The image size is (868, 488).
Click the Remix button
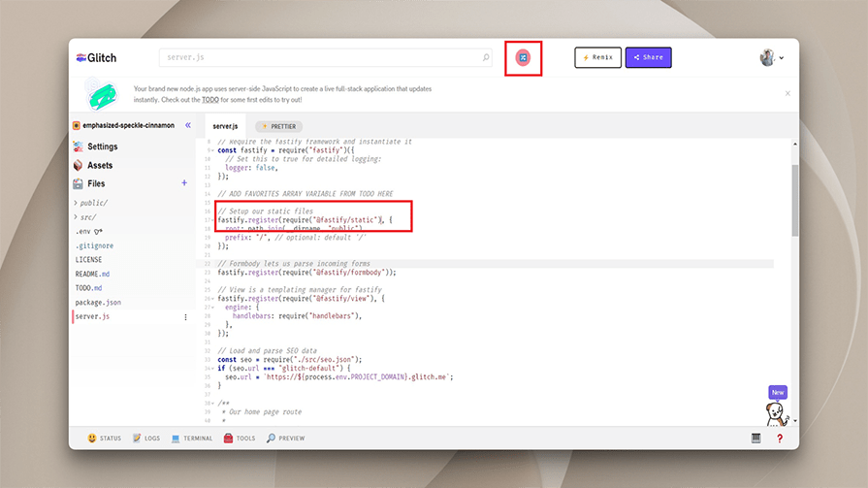597,57
